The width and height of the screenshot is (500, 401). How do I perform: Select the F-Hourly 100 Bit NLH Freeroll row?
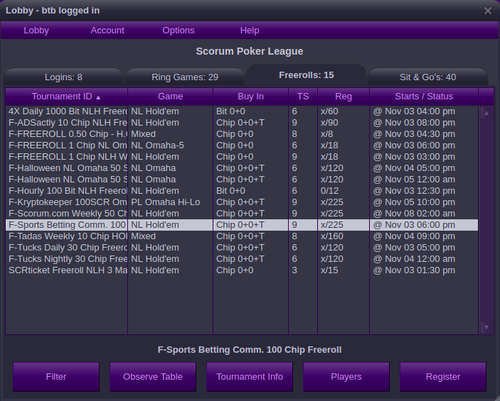pos(242,191)
